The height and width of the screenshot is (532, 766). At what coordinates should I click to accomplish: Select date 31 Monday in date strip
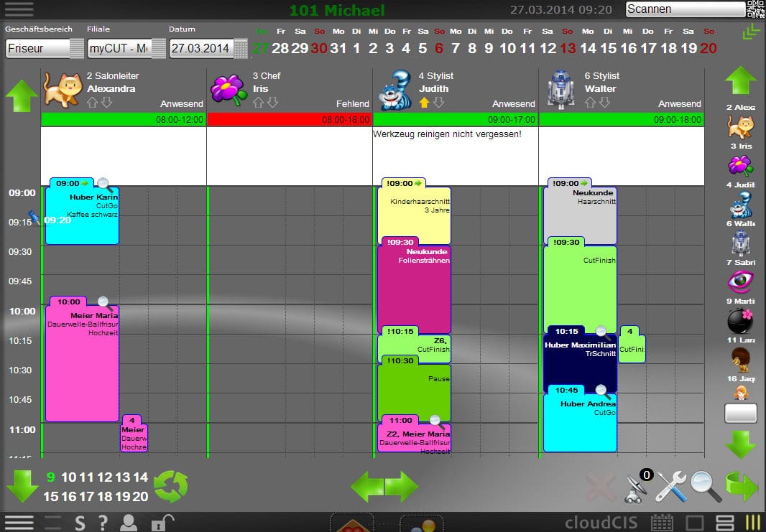(338, 48)
